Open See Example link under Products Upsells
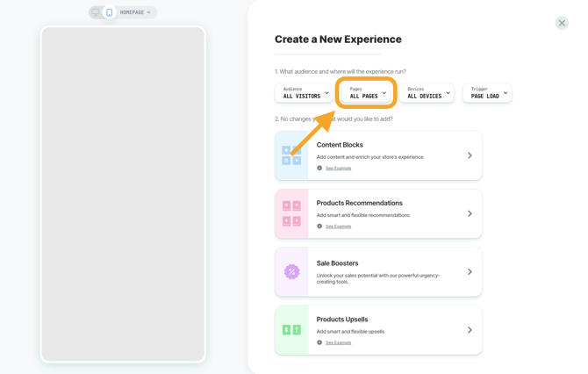This screenshot has height=374, width=588. [x=338, y=342]
